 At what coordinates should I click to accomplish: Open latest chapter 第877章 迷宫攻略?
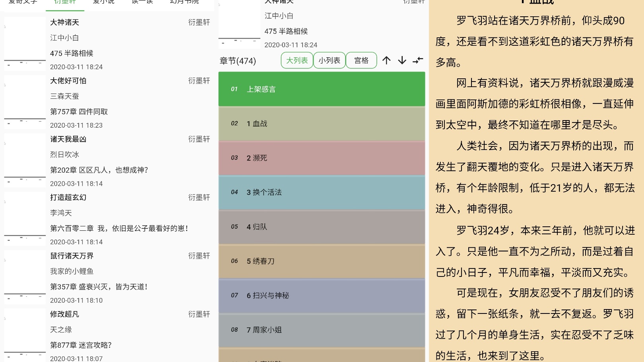[81, 345]
